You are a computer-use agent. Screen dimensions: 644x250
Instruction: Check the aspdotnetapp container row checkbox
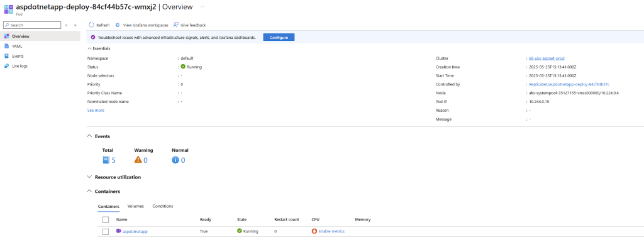tap(106, 232)
